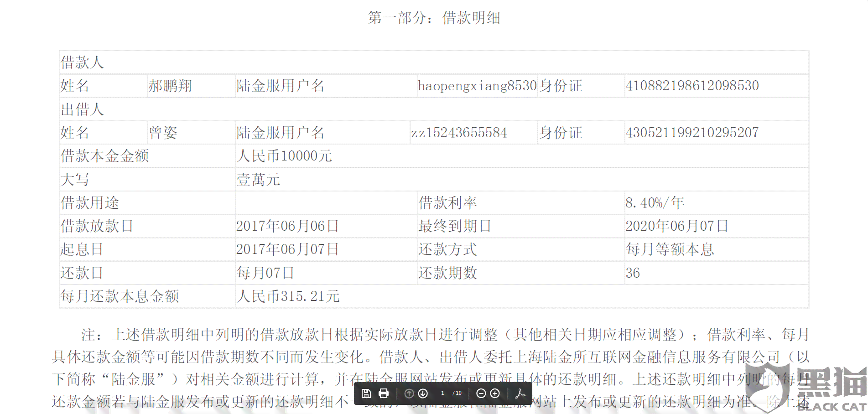Click the 借款利率 label
Viewport: 868px width, 414px height.
click(x=447, y=203)
